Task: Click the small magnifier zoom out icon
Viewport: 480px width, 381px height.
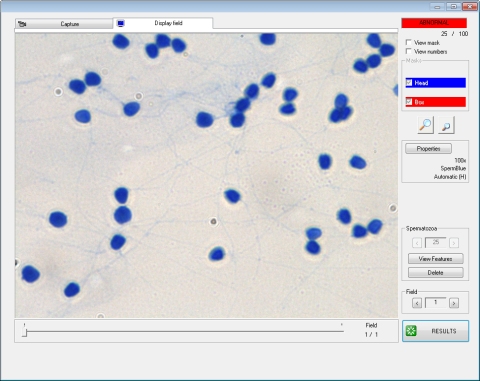Action: click(446, 126)
